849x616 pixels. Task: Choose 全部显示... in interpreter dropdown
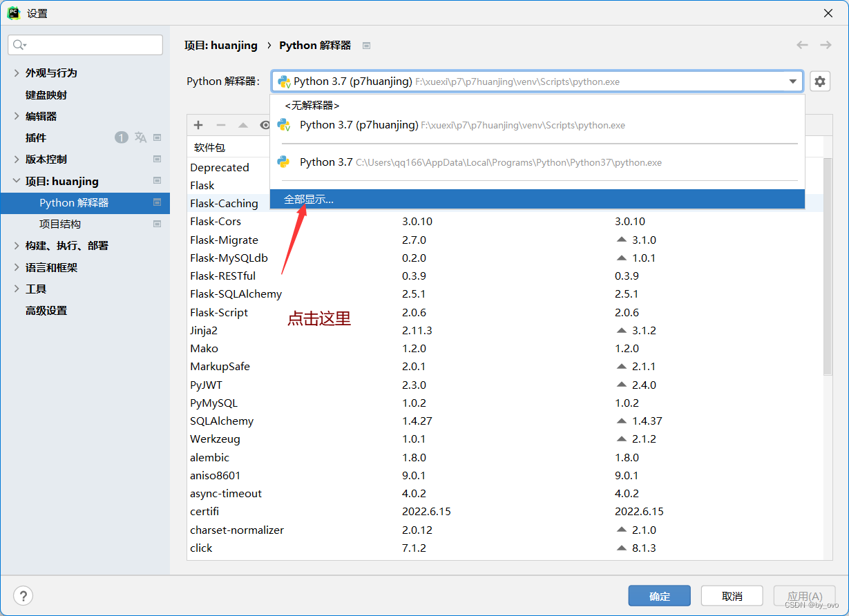537,200
